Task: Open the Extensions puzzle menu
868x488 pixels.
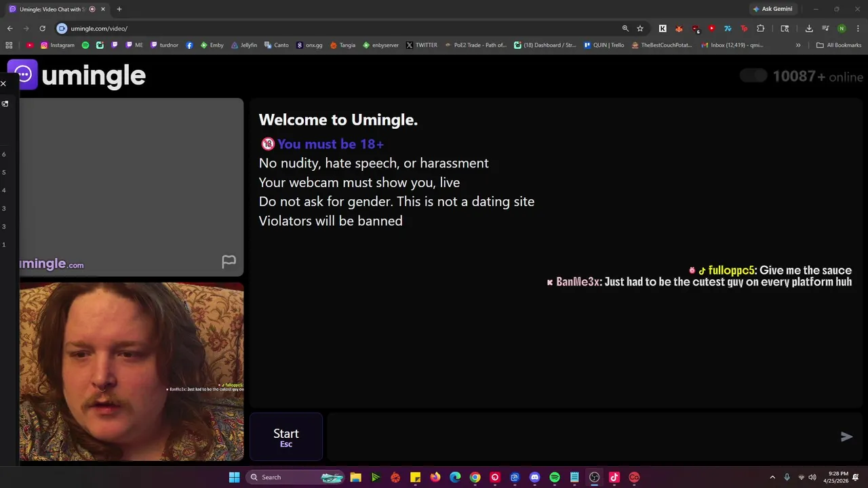Action: (760, 28)
